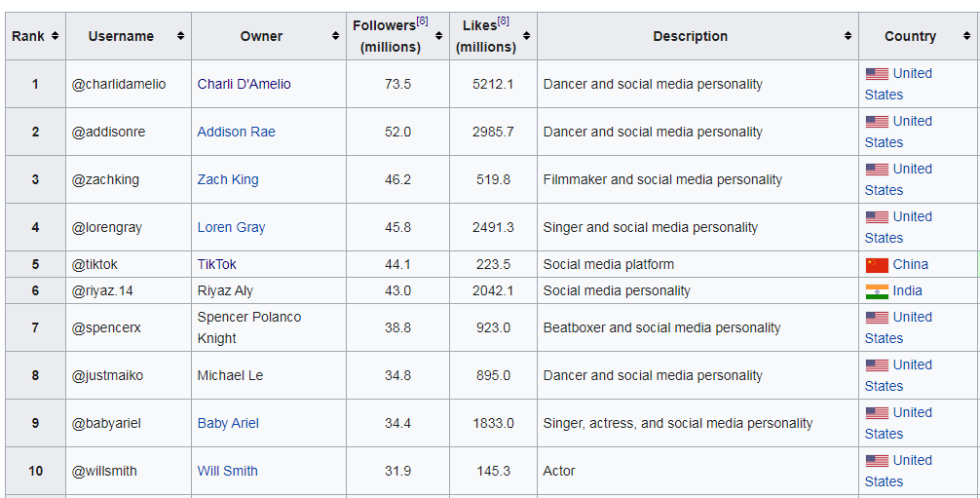Click rank number 5 cell
Image resolution: width=980 pixels, height=498 pixels.
click(x=36, y=264)
